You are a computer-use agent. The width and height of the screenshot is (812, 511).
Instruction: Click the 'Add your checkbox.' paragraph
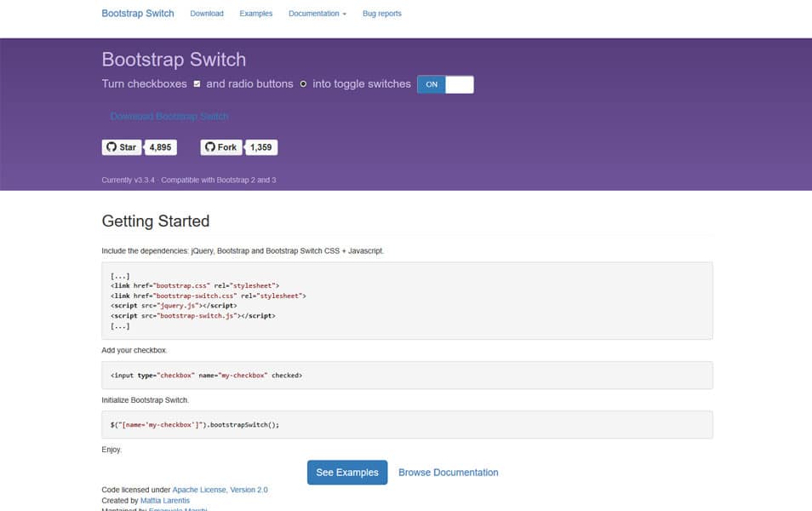pyautogui.click(x=134, y=350)
